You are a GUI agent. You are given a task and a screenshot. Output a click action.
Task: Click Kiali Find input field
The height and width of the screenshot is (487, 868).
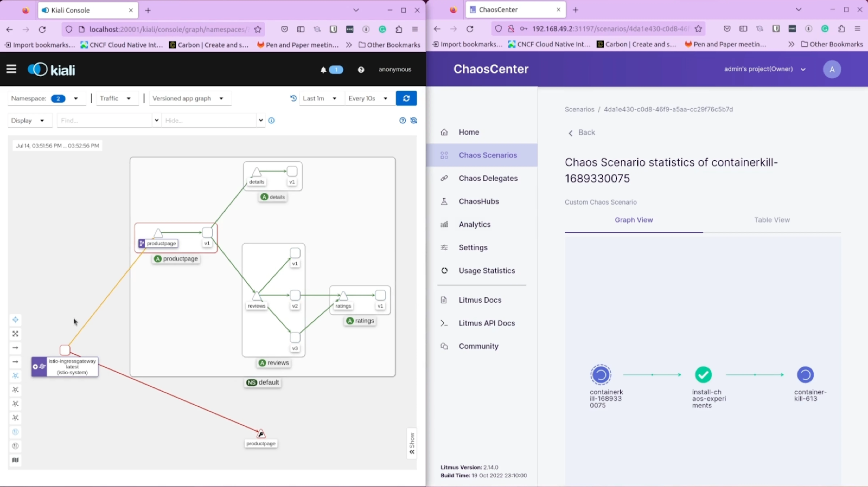(105, 121)
